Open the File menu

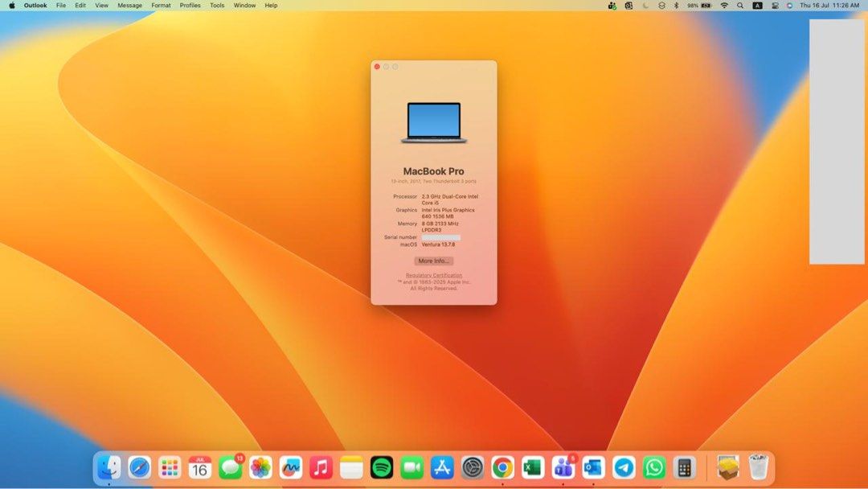point(61,6)
